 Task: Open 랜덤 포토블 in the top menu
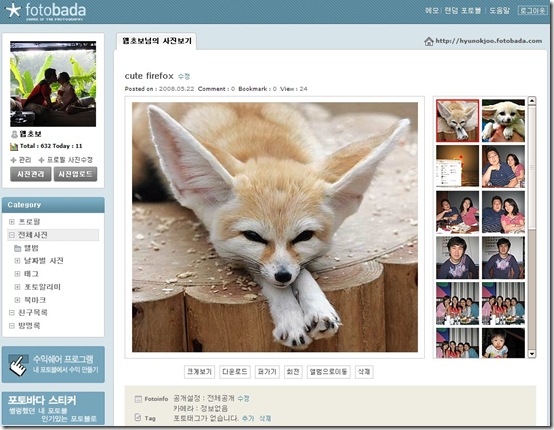point(462,11)
